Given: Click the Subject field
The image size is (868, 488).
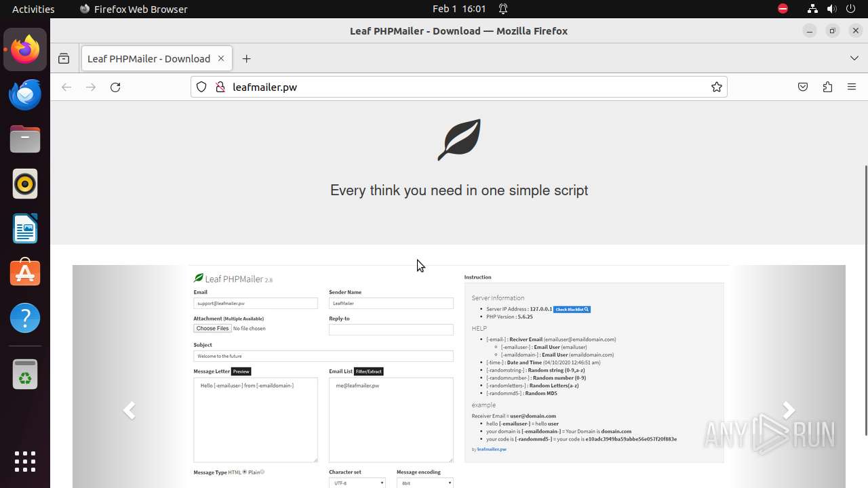Looking at the screenshot, I should (x=323, y=356).
